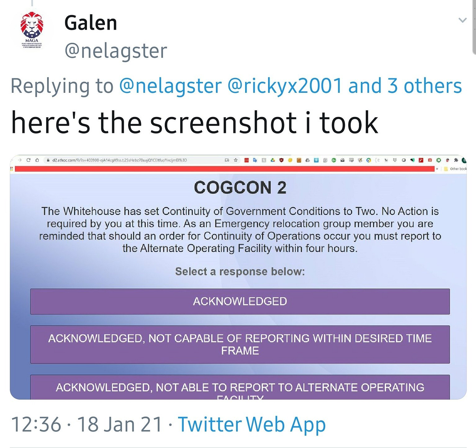Click the d2.athoc.com address bar URL
The width and height of the screenshot is (476, 448).
119,160
